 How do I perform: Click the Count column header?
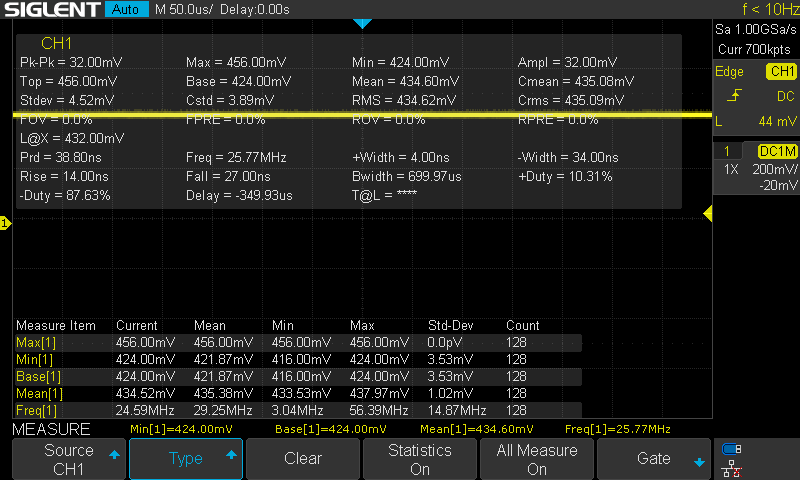tap(522, 325)
